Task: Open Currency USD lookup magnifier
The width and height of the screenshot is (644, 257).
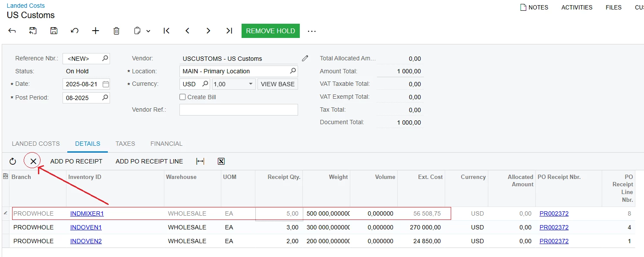Action: click(x=205, y=84)
